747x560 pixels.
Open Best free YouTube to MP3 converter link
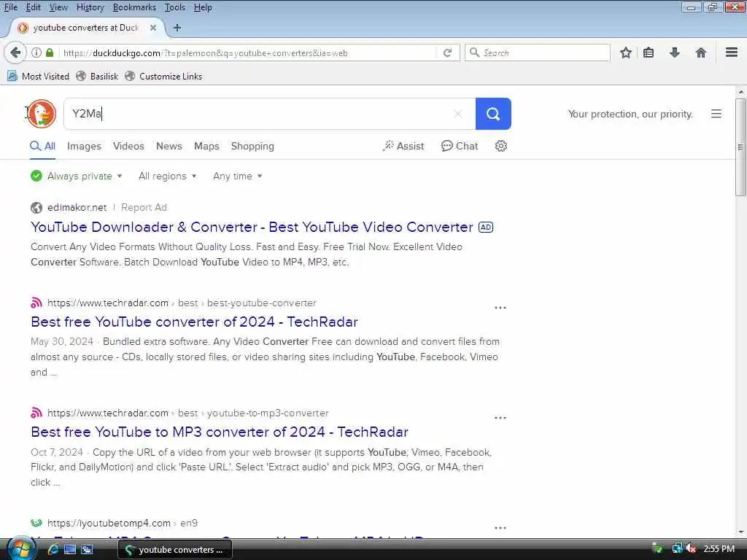220,432
